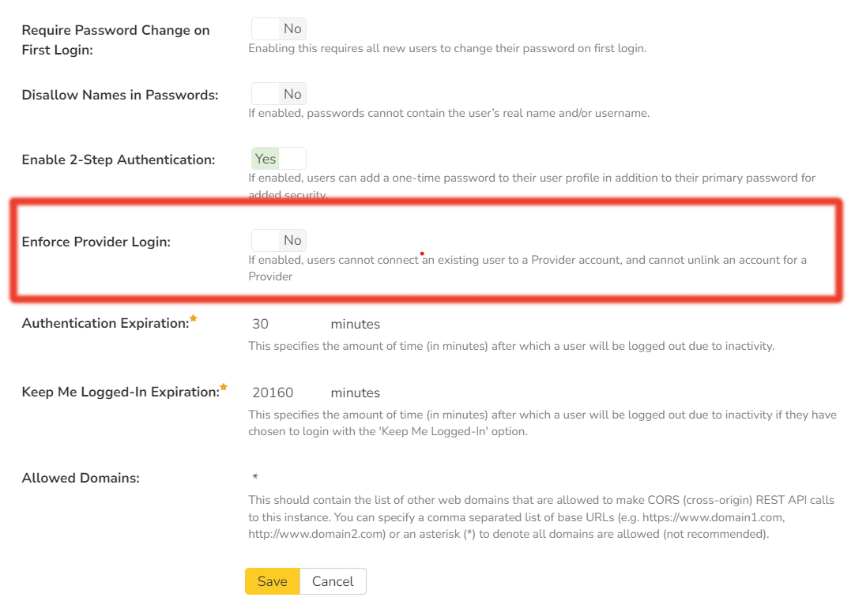Save the security settings
The width and height of the screenshot is (855, 616).
coord(272,581)
